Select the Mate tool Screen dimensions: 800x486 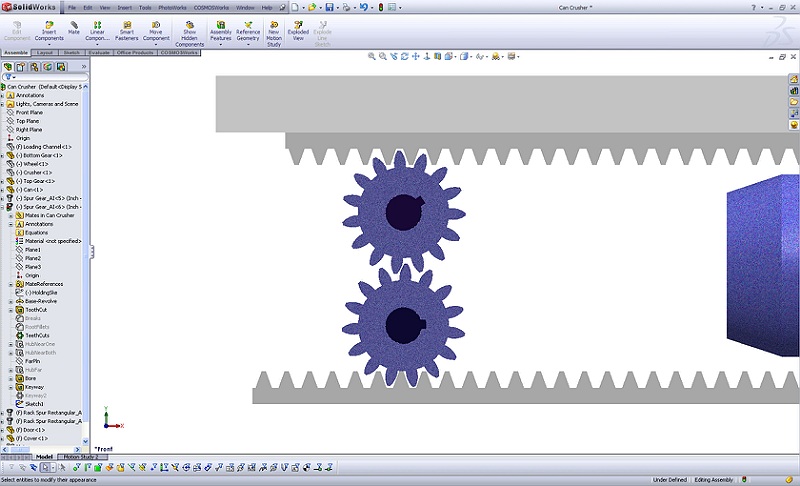coord(73,28)
